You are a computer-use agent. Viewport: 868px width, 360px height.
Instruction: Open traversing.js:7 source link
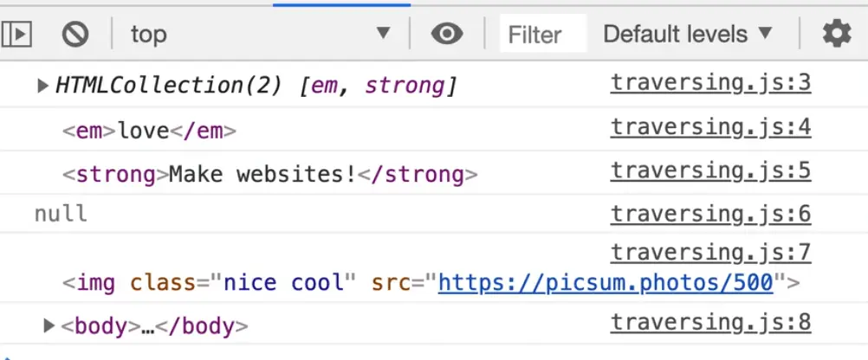pyautogui.click(x=710, y=253)
